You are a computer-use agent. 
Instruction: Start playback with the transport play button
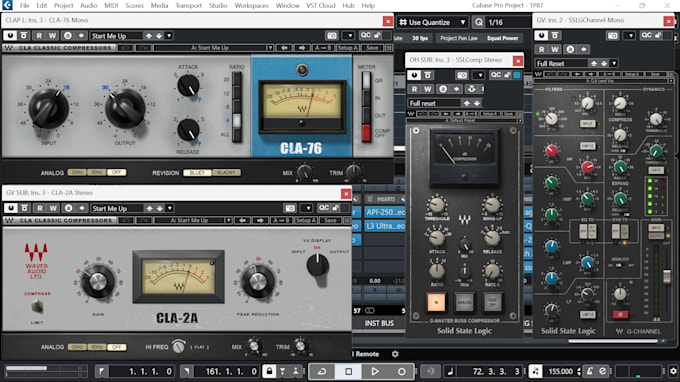coord(375,372)
